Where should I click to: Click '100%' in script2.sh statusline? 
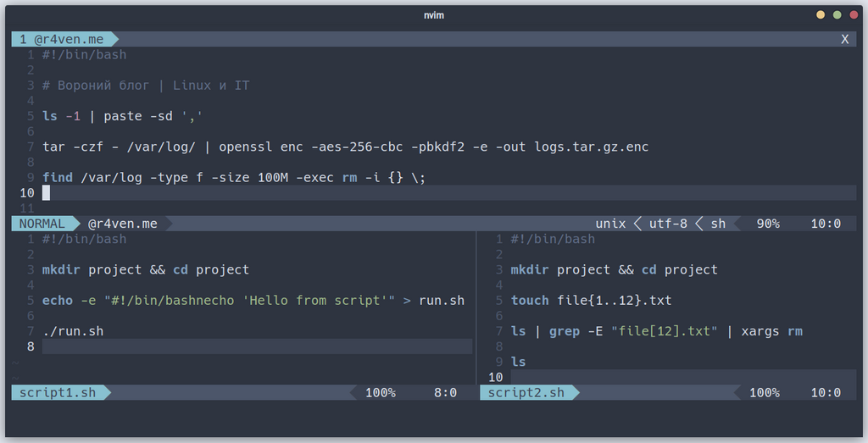765,393
